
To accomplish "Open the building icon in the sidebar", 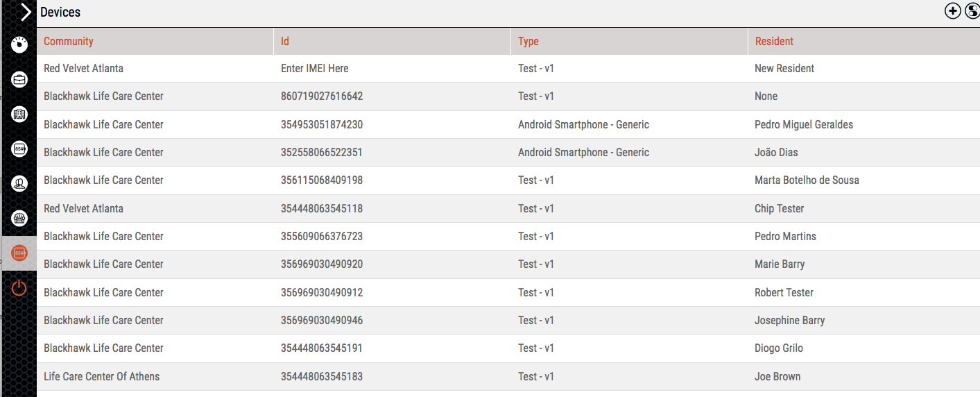I will (x=19, y=114).
